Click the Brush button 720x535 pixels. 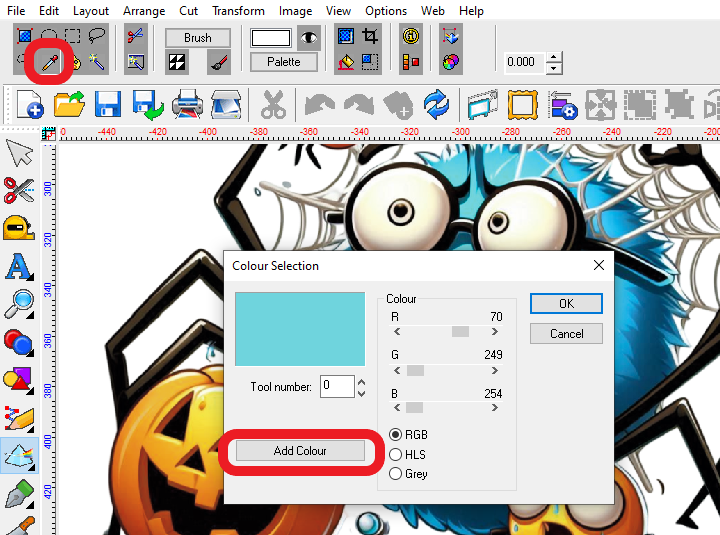click(x=198, y=38)
